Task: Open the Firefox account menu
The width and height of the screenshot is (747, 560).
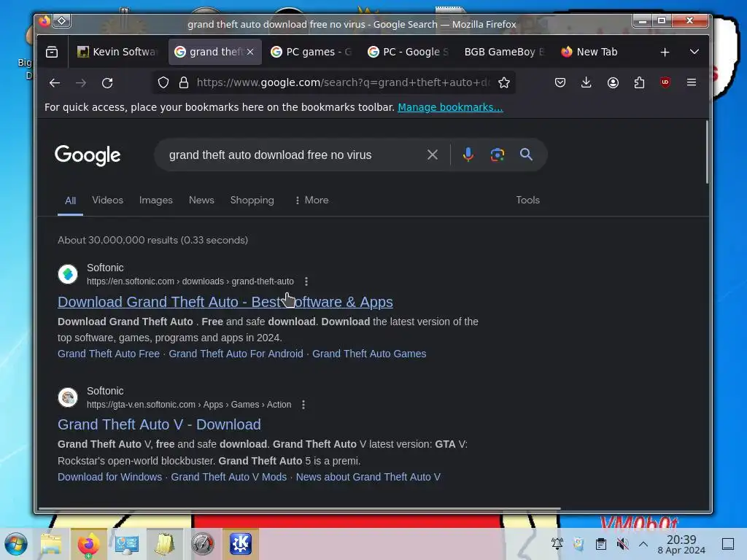Action: pos(613,83)
